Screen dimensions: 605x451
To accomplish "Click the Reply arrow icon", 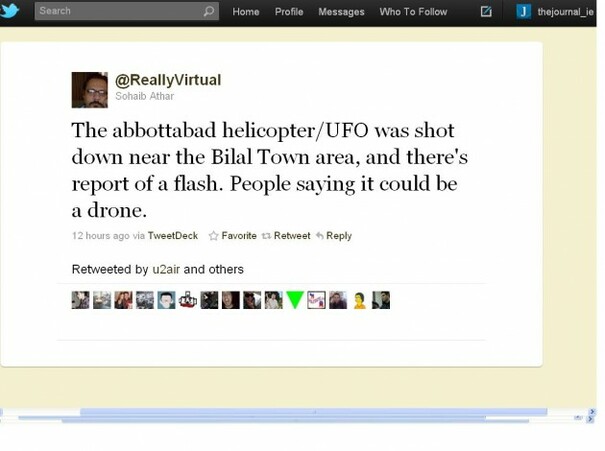I will coord(319,235).
